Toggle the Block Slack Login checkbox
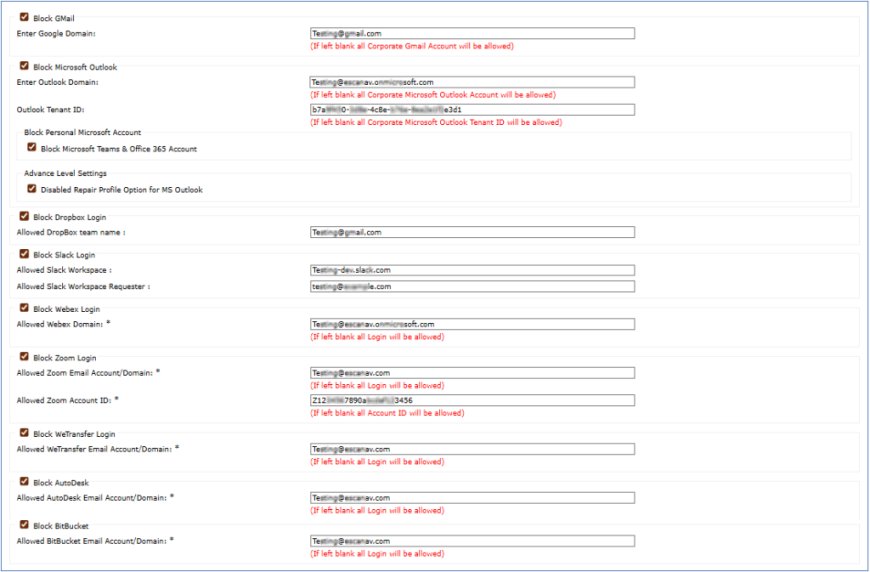The image size is (870, 572). (24, 254)
